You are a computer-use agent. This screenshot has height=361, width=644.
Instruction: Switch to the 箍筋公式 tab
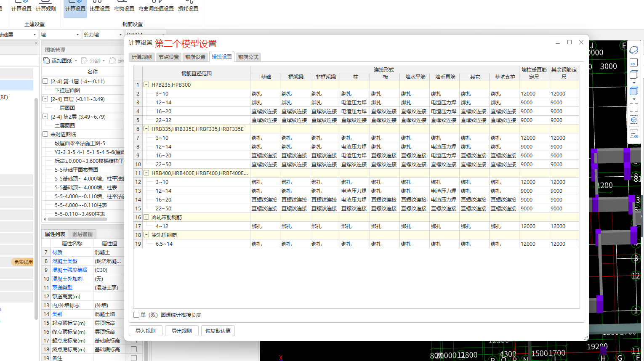[248, 57]
